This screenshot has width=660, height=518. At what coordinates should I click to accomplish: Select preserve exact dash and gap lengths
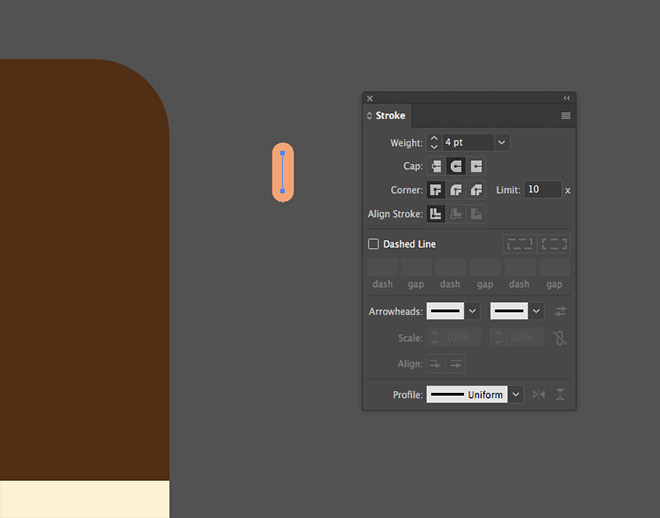coord(520,244)
